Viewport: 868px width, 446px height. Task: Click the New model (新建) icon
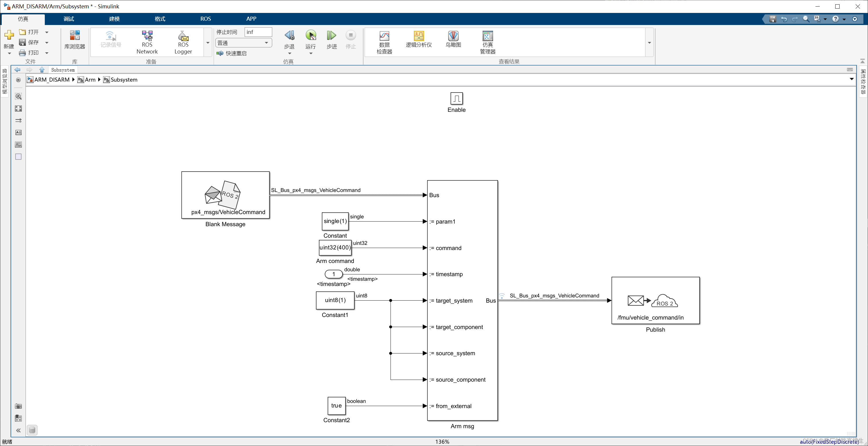[9, 35]
